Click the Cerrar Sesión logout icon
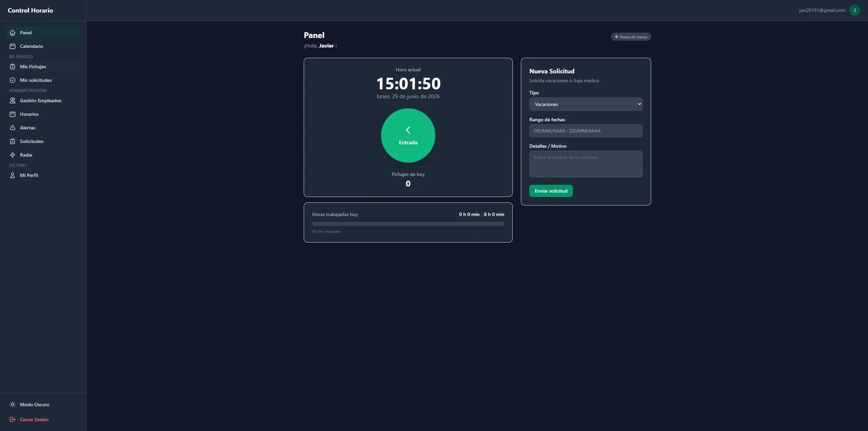The height and width of the screenshot is (431, 868). pyautogui.click(x=13, y=419)
